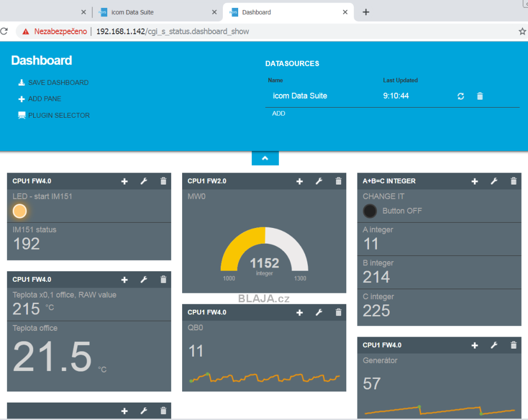The image size is (528, 420).
Task: Add a widget to the QB0 pane
Action: pos(300,313)
